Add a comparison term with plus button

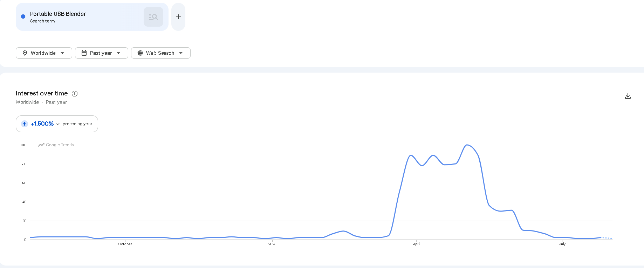pos(178,17)
